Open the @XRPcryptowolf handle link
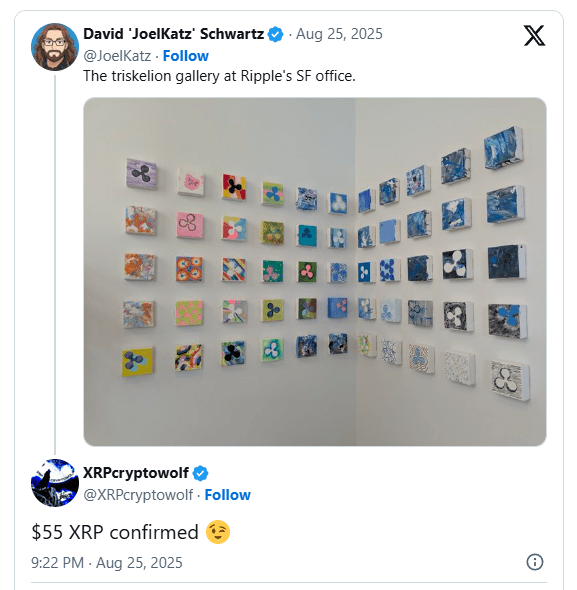The width and height of the screenshot is (577, 590). point(138,495)
